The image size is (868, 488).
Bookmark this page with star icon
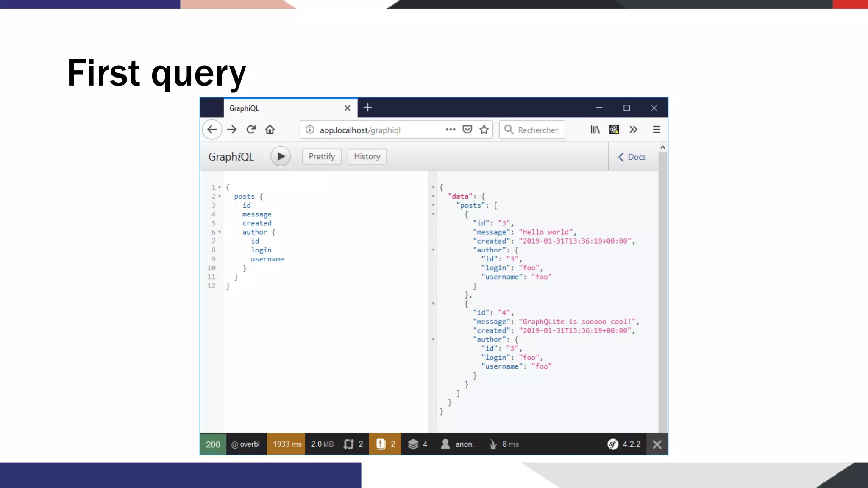(484, 130)
